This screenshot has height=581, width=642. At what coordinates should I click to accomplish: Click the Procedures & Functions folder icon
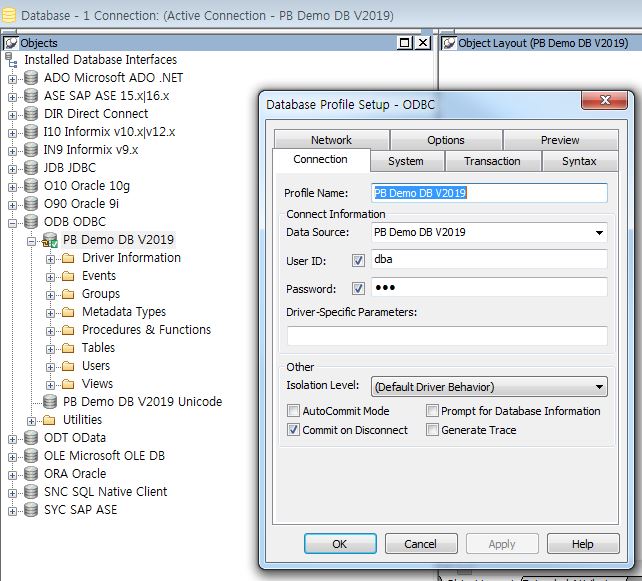[x=68, y=330]
